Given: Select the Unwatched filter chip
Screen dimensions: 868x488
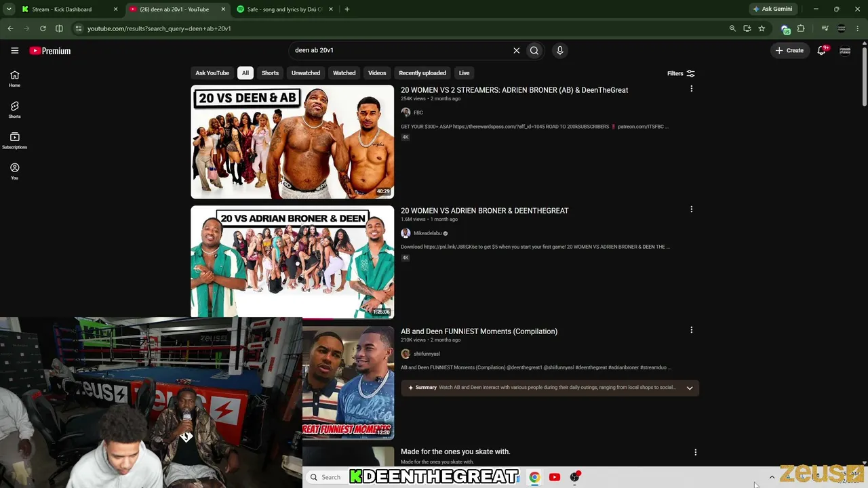Looking at the screenshot, I should click(x=306, y=73).
